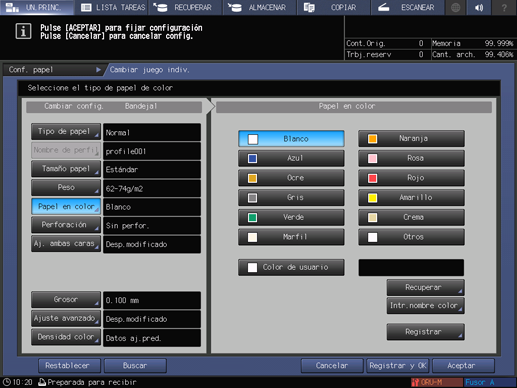The width and height of the screenshot is (517, 388).
Task: Click the 62-74g/m2 weight value
Action: pos(152,188)
